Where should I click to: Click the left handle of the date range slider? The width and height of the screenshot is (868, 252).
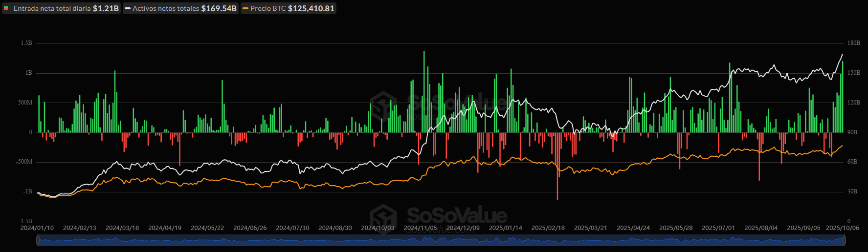click(38, 240)
